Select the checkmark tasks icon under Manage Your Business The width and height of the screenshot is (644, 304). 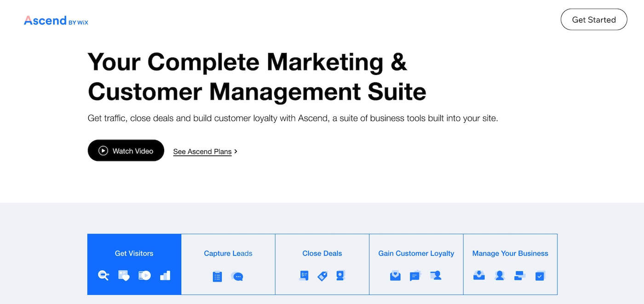coord(540,276)
